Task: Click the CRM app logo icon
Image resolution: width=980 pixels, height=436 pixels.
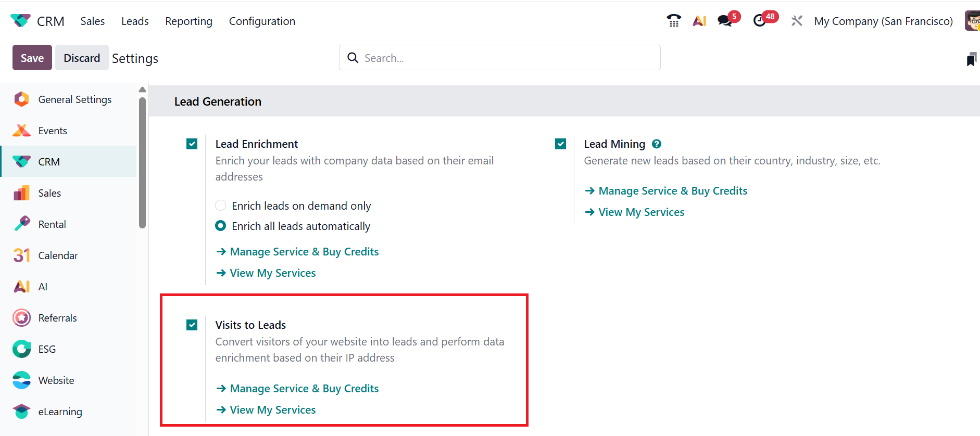Action: click(20, 21)
